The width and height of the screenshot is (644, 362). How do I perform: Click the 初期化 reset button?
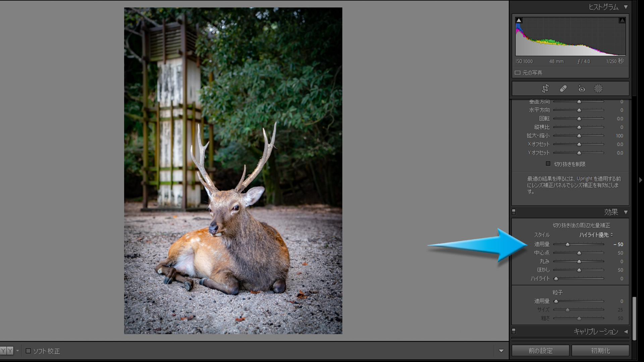pyautogui.click(x=600, y=351)
